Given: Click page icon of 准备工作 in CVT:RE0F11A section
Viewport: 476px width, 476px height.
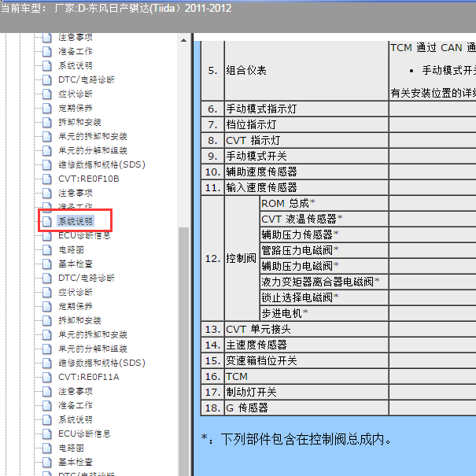Looking at the screenshot, I should 47,405.
